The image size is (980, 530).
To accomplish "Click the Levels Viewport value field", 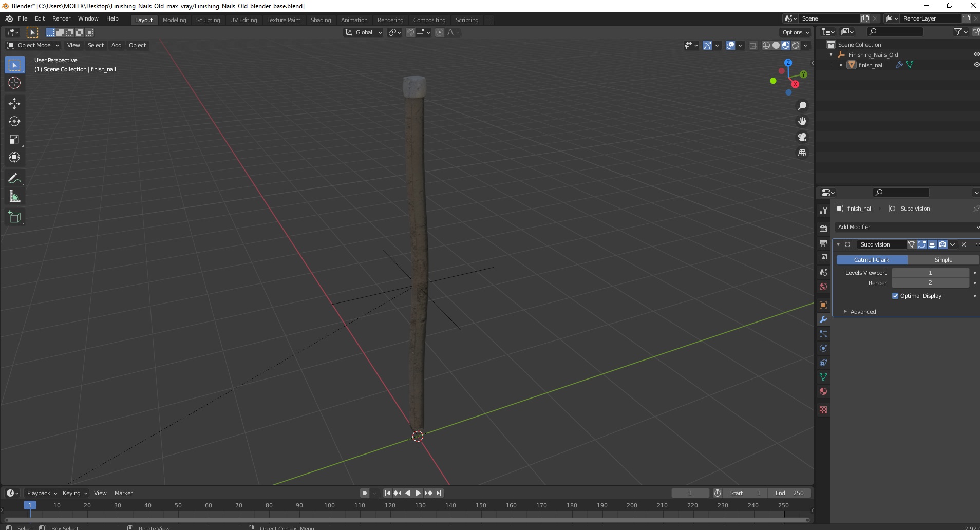I will tap(930, 273).
